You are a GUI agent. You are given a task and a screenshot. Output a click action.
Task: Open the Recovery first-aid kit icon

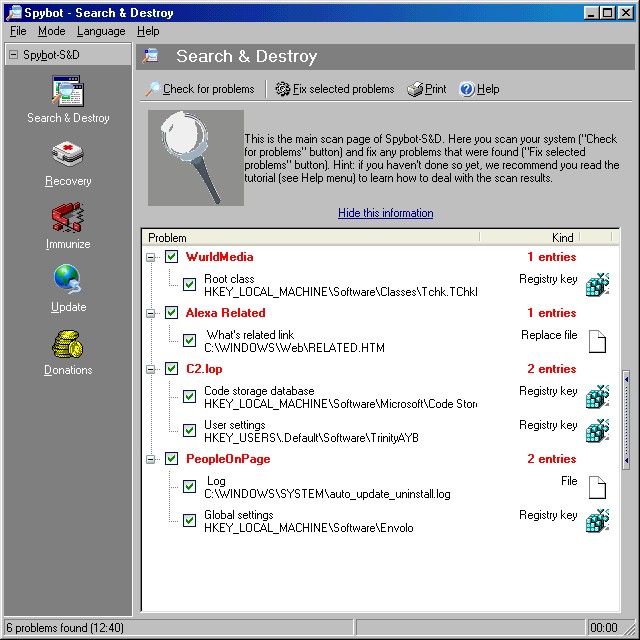click(68, 154)
